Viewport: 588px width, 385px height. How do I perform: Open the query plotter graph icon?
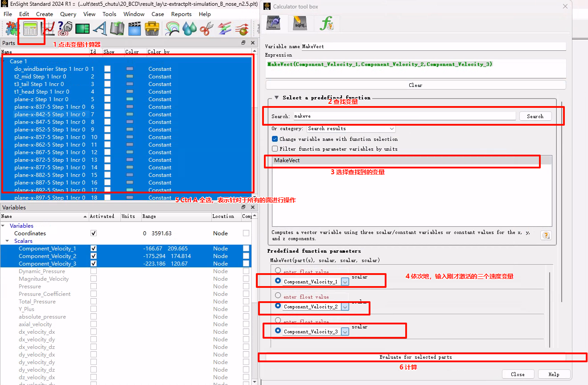(x=48, y=29)
